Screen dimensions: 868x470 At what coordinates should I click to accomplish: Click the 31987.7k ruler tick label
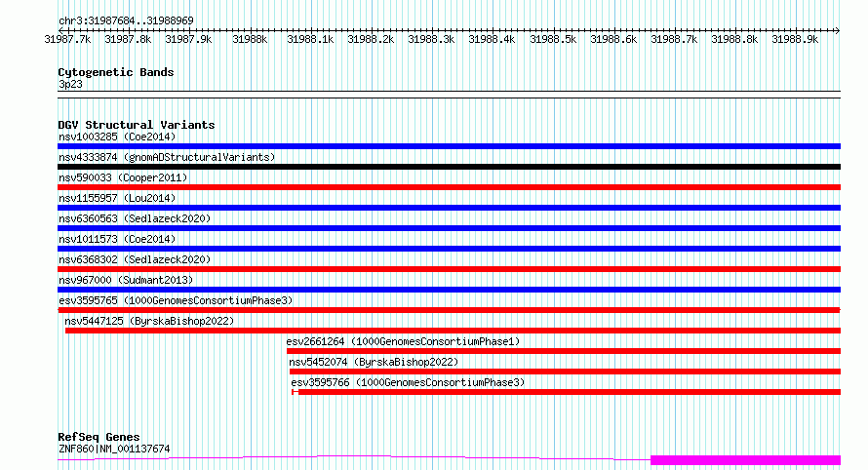click(x=67, y=40)
